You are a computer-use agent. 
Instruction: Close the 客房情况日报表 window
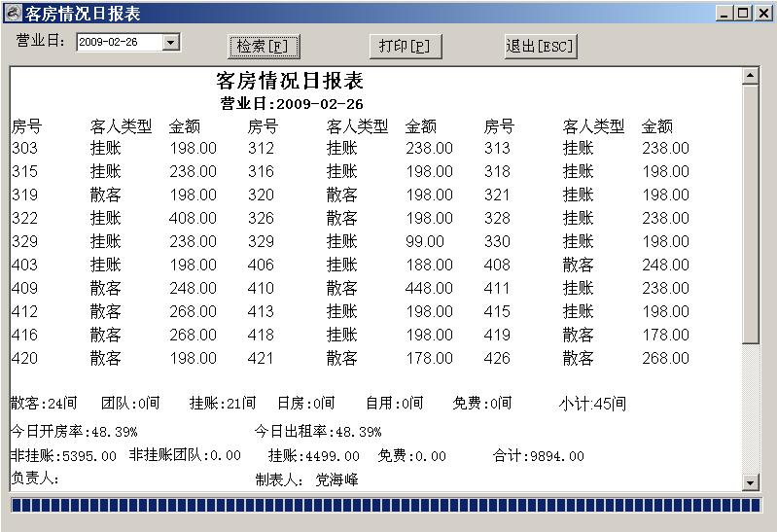tap(761, 14)
